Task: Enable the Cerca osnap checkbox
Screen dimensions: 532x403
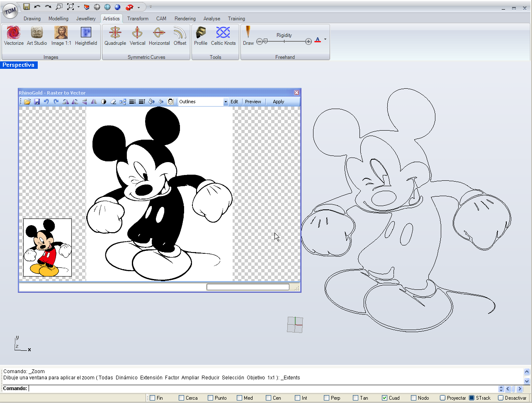Action: (182, 398)
